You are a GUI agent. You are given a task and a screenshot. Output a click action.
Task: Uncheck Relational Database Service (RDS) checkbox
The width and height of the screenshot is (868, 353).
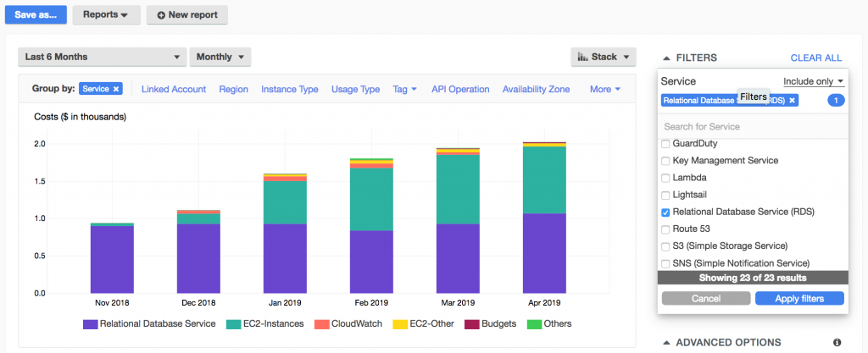pyautogui.click(x=665, y=212)
